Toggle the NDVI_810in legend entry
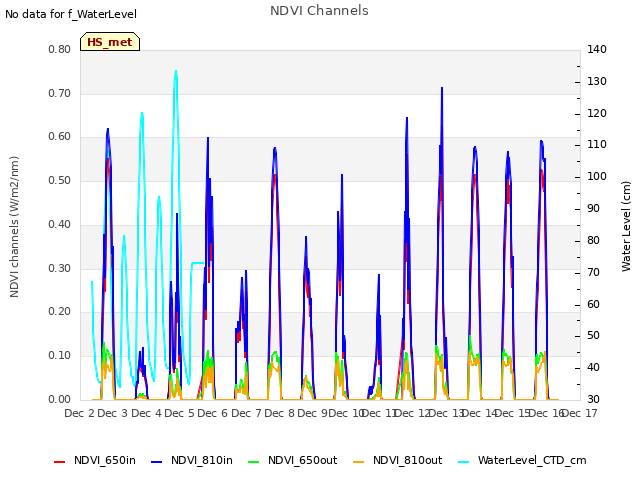Image resolution: width=640 pixels, height=480 pixels. [192, 460]
